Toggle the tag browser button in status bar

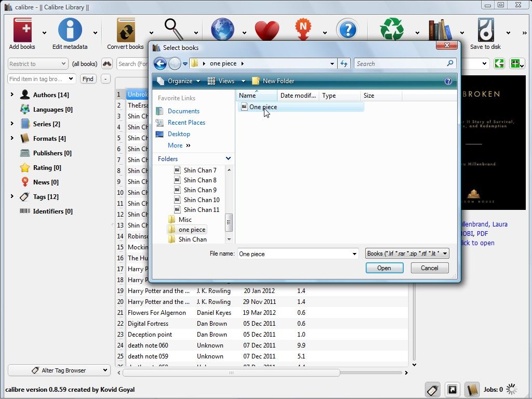[433, 390]
